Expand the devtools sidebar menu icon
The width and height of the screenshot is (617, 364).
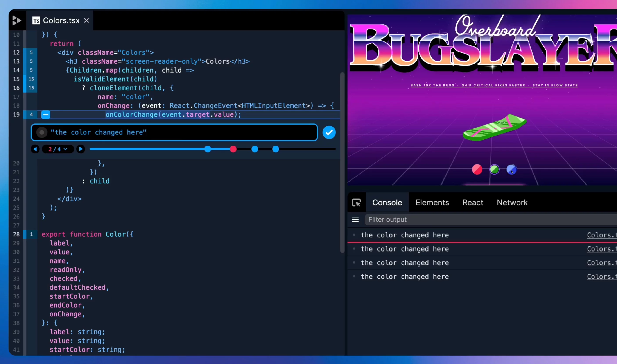355,219
